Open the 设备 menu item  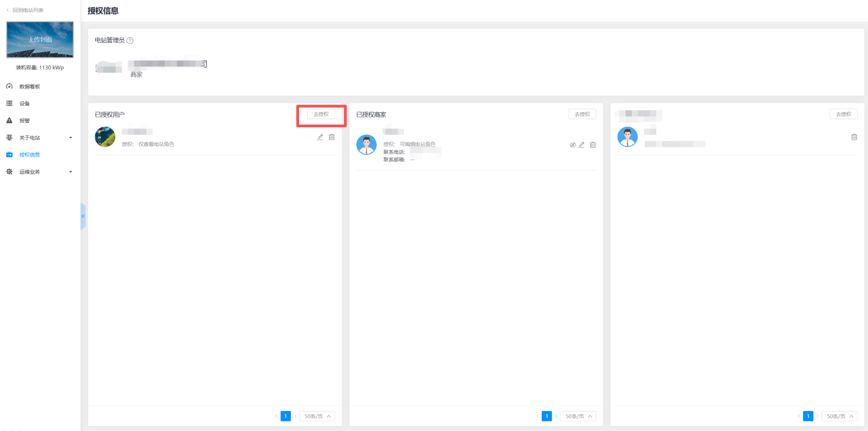pos(25,104)
